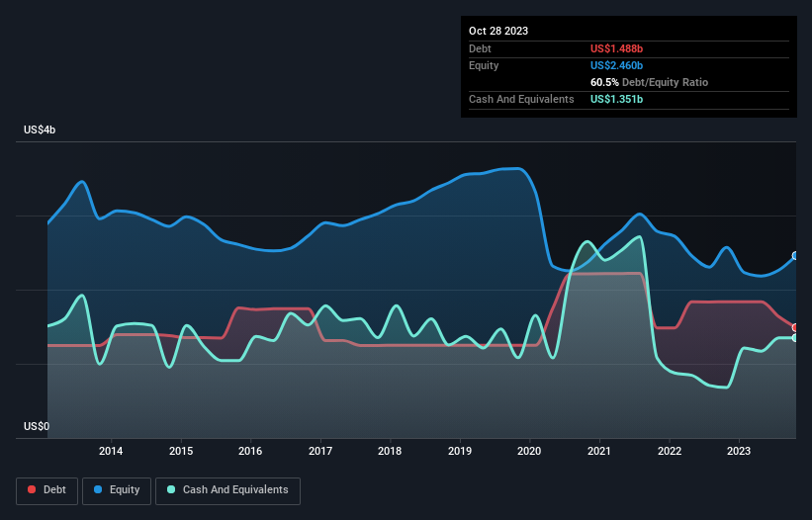Click the teal Cash endpoint marker on chart
Screen dimensions: 812x520
tap(795, 338)
